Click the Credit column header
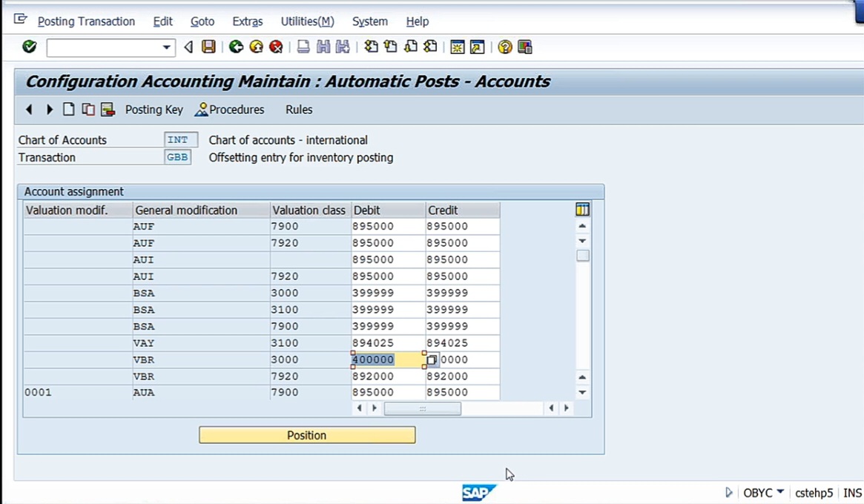Screen dimensions: 864x504 tap(463, 210)
